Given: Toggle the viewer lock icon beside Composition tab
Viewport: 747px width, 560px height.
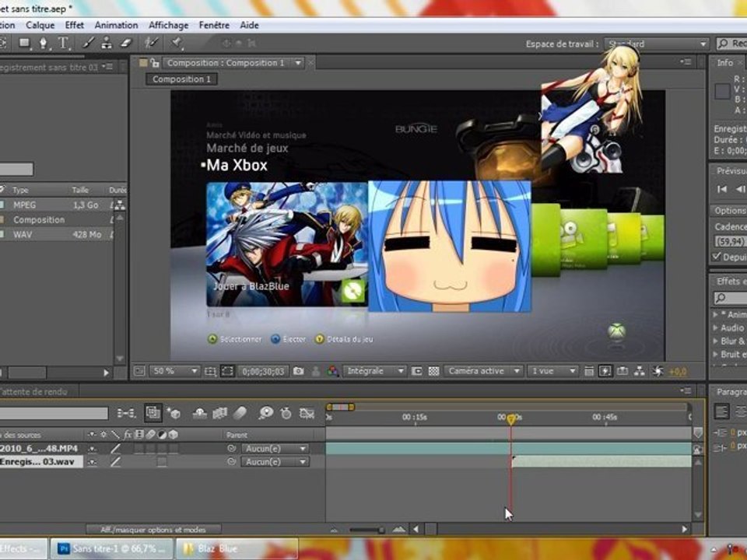Looking at the screenshot, I should pos(154,62).
